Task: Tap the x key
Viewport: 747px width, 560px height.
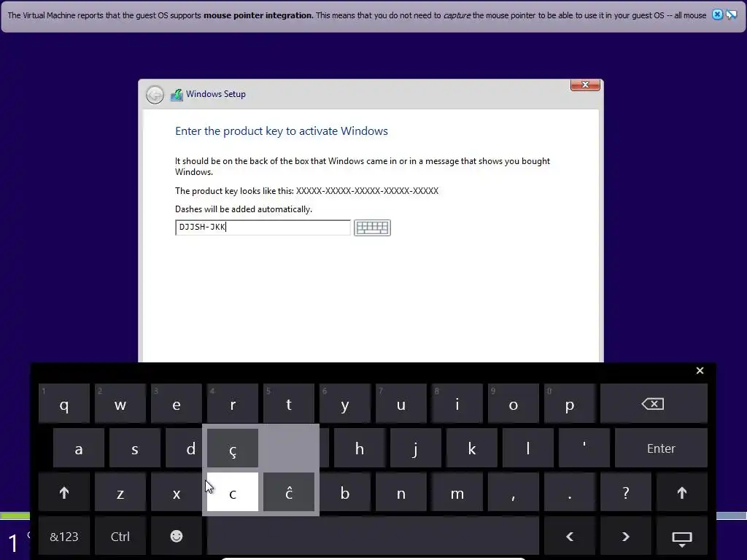Action: pyautogui.click(x=177, y=492)
